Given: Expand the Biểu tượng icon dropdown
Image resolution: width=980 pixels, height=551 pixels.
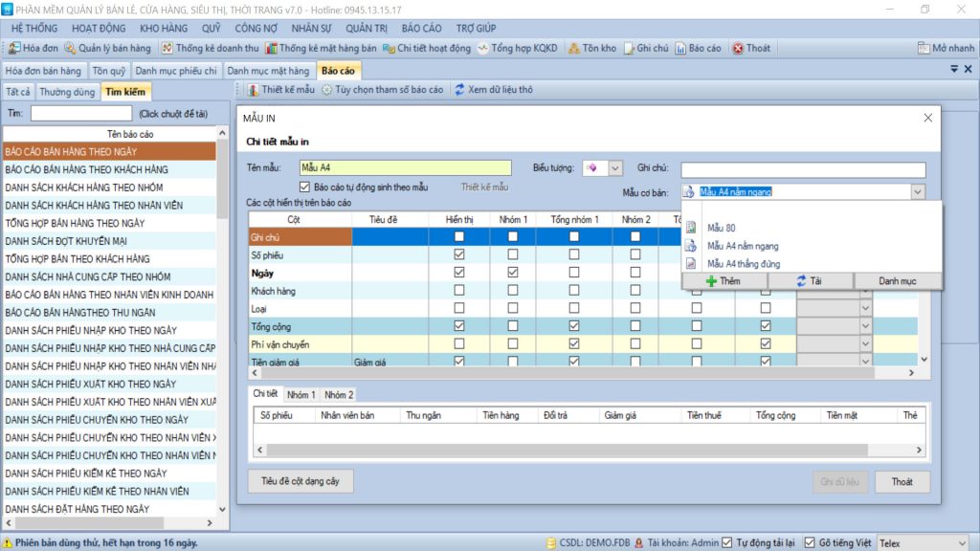Looking at the screenshot, I should pos(615,168).
